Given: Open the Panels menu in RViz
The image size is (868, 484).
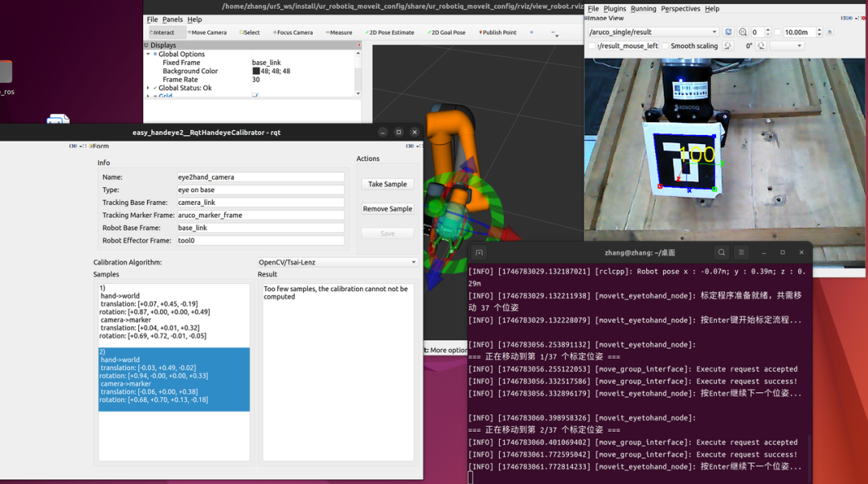Looking at the screenshot, I should pyautogui.click(x=172, y=19).
